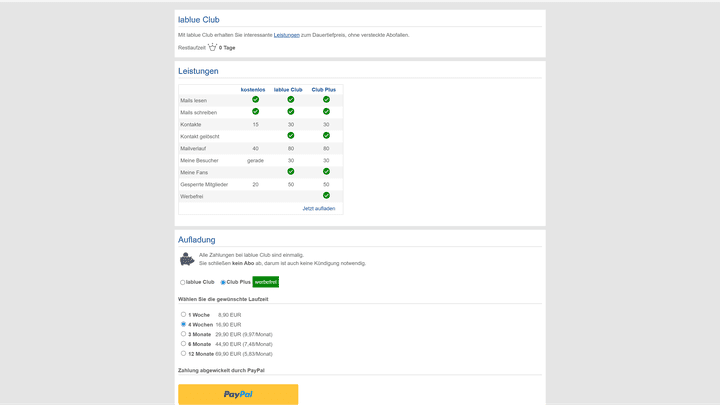
Task: Click the value 15 in Kontakte row
Action: tap(255, 124)
